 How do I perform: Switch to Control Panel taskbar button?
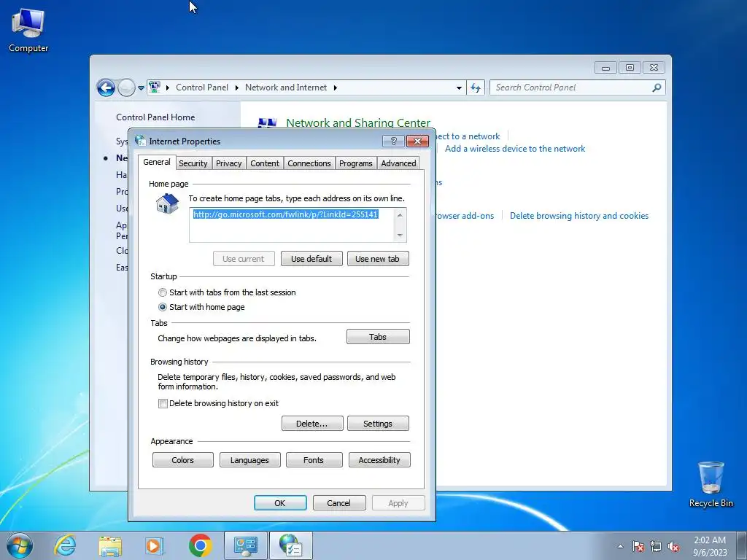(x=245, y=545)
